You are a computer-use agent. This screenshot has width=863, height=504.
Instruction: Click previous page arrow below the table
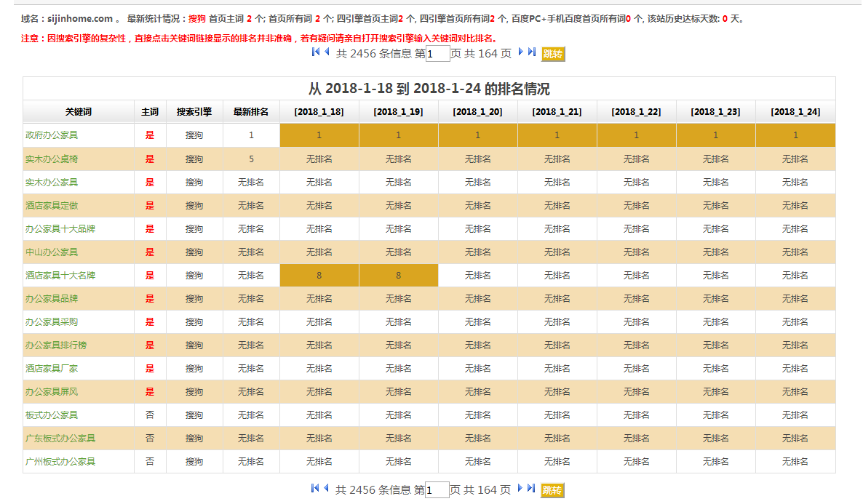(327, 489)
